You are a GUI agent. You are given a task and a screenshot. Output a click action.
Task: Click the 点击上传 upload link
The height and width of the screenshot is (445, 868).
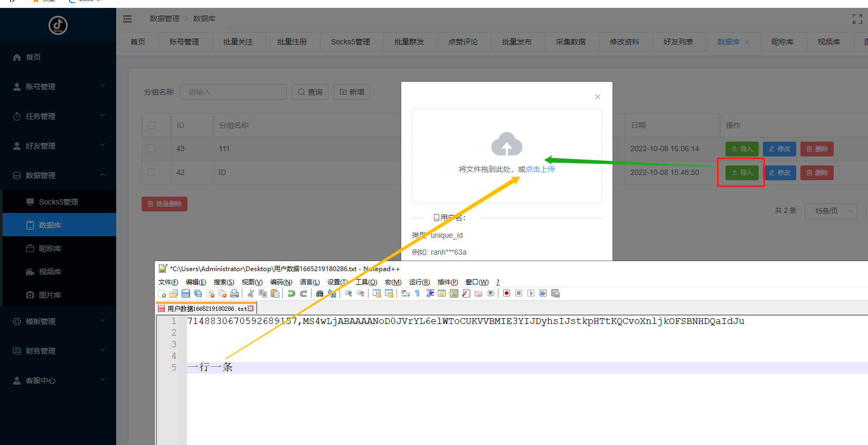(540, 169)
